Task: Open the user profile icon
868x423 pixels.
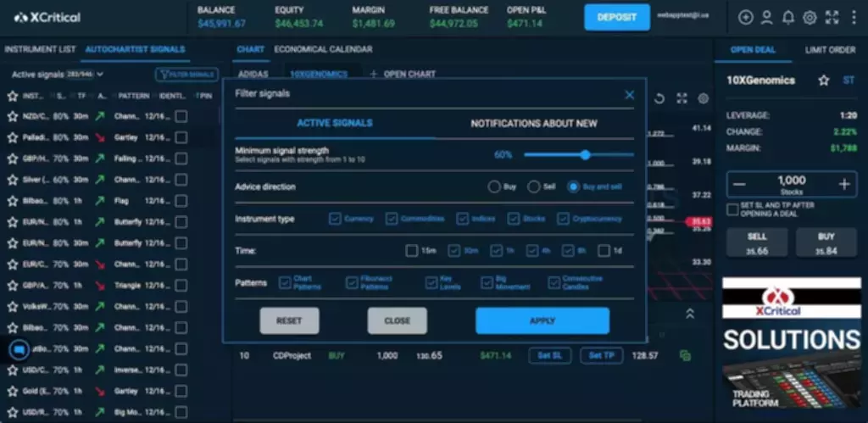Action: pos(767,17)
